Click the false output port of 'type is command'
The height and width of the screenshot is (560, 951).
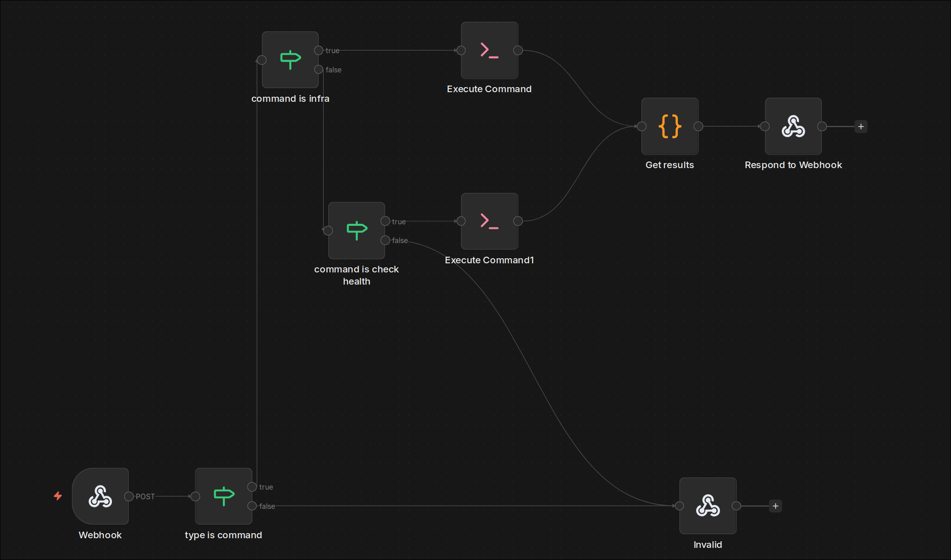point(252,506)
